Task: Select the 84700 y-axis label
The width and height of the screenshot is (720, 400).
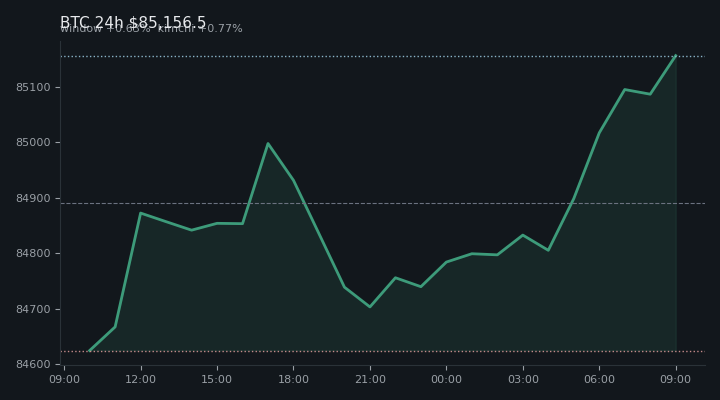Action: click(x=33, y=310)
